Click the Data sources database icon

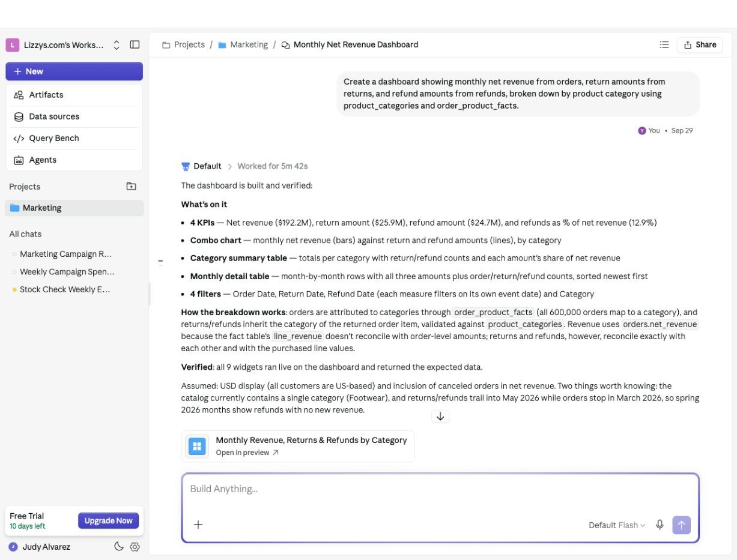tap(19, 116)
